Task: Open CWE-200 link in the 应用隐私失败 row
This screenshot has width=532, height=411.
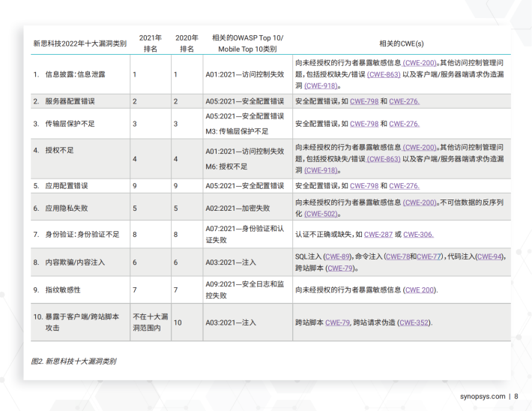Action: point(420,202)
